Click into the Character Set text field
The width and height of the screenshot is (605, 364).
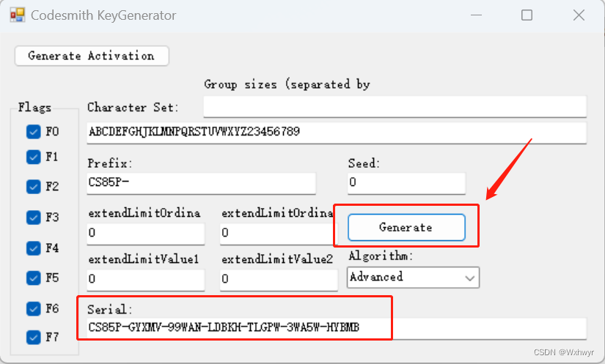pos(337,133)
